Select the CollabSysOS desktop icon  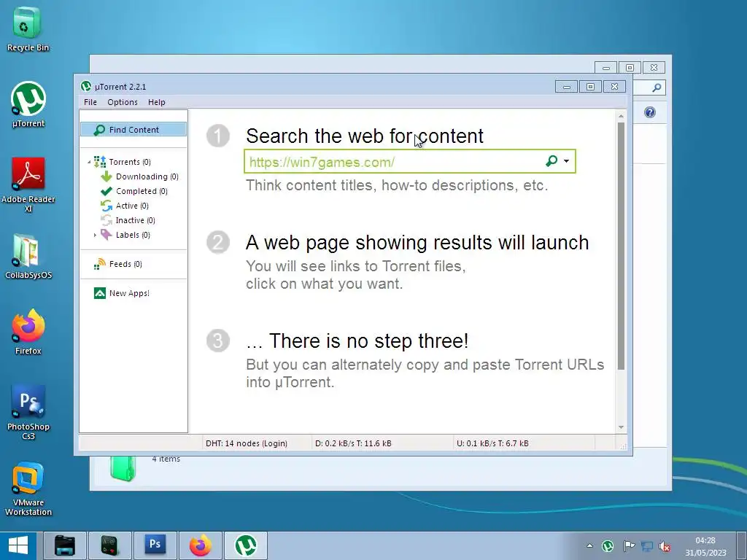[28, 256]
